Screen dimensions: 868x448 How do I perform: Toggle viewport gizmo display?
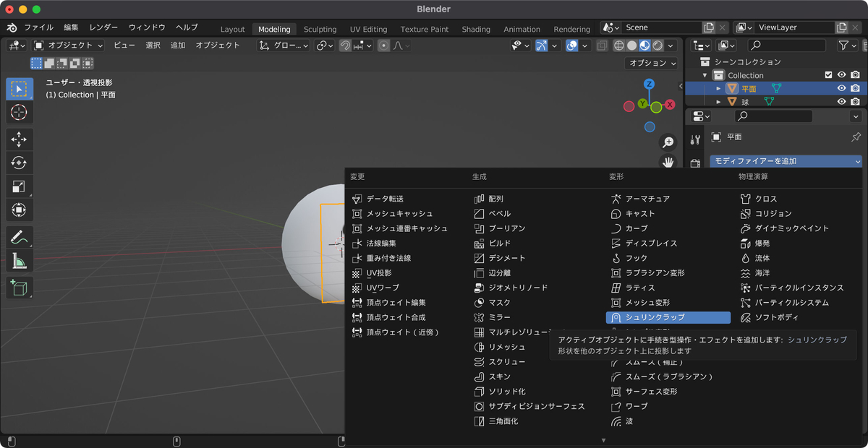541,46
